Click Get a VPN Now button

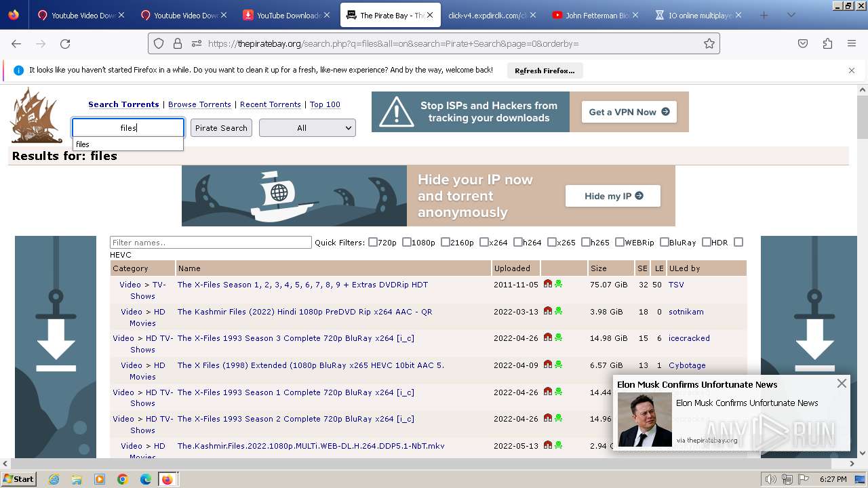tap(629, 112)
